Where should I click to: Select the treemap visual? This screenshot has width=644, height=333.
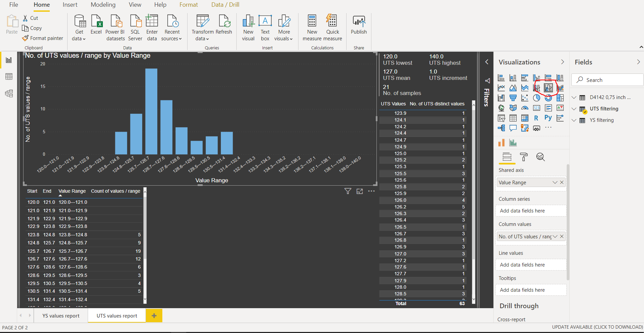point(560,98)
